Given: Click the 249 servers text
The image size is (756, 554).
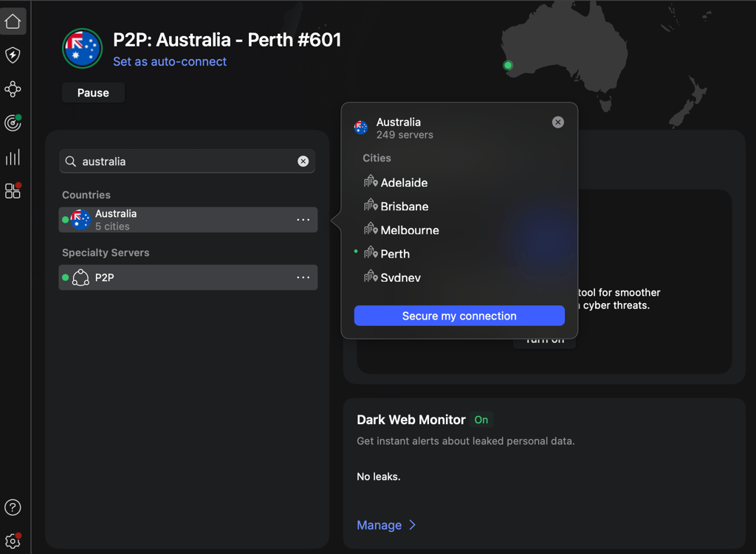Looking at the screenshot, I should pyautogui.click(x=405, y=135).
